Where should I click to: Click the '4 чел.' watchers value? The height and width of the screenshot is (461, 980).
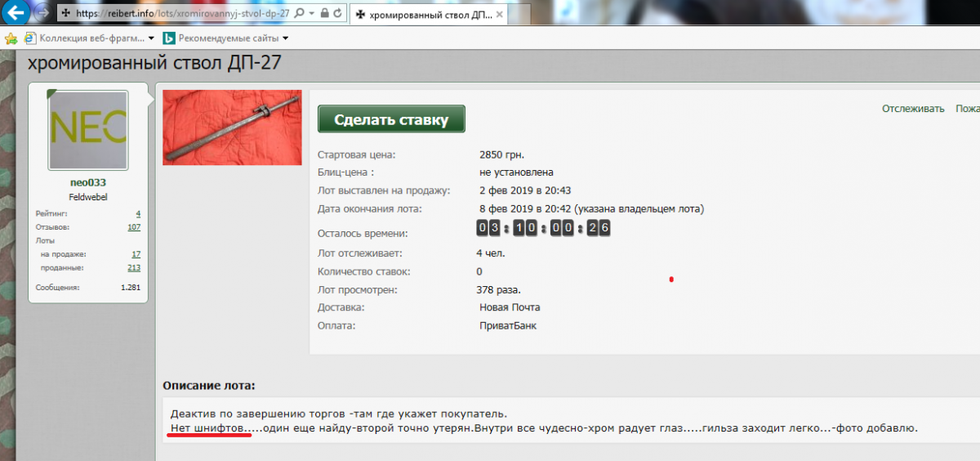point(491,253)
